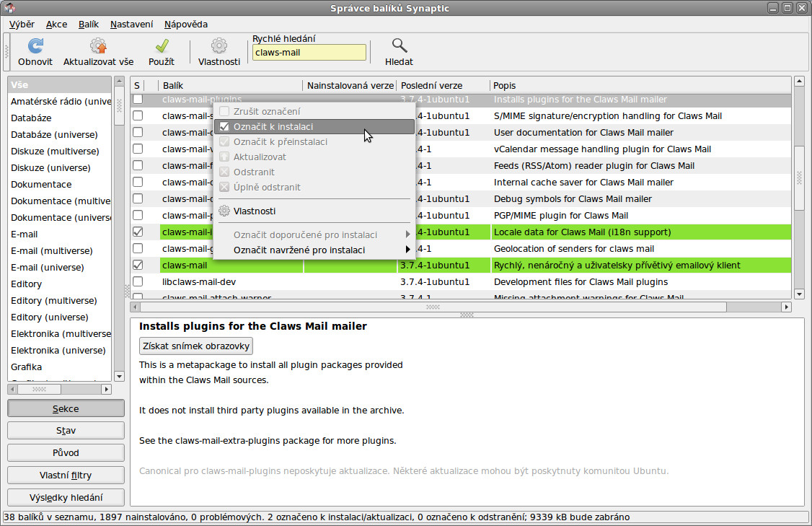Select the Vše category in the list
The image size is (812, 526).
(x=60, y=84)
